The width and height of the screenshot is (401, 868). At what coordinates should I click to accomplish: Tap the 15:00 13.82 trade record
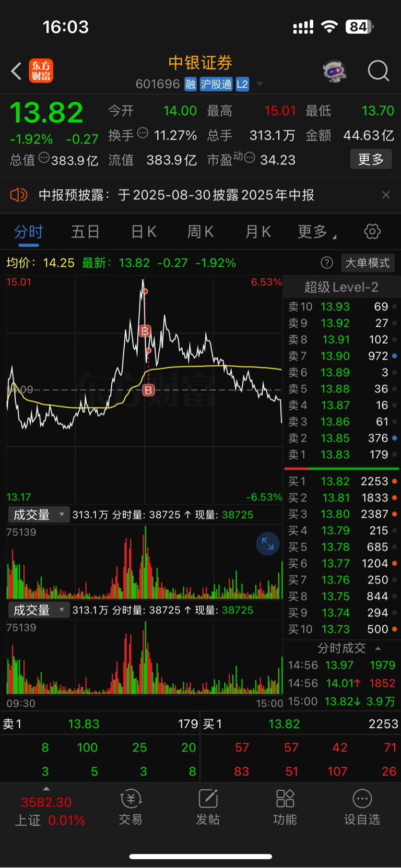[342, 701]
